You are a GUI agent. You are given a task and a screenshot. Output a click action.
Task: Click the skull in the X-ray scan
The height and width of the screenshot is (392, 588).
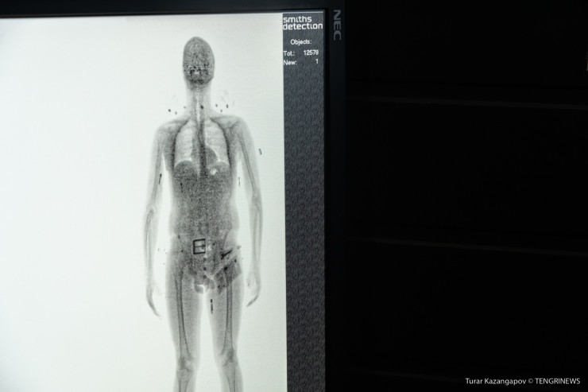coord(199,57)
